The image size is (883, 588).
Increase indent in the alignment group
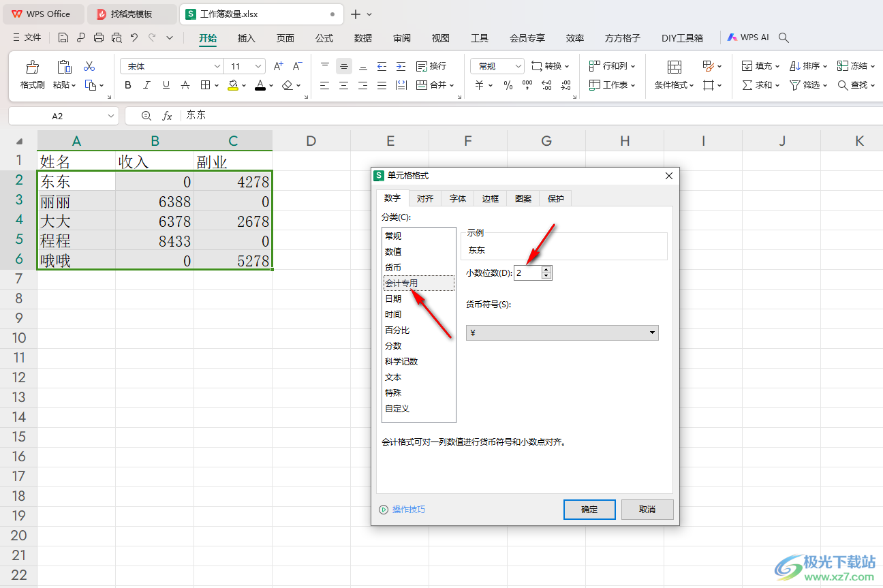click(401, 66)
